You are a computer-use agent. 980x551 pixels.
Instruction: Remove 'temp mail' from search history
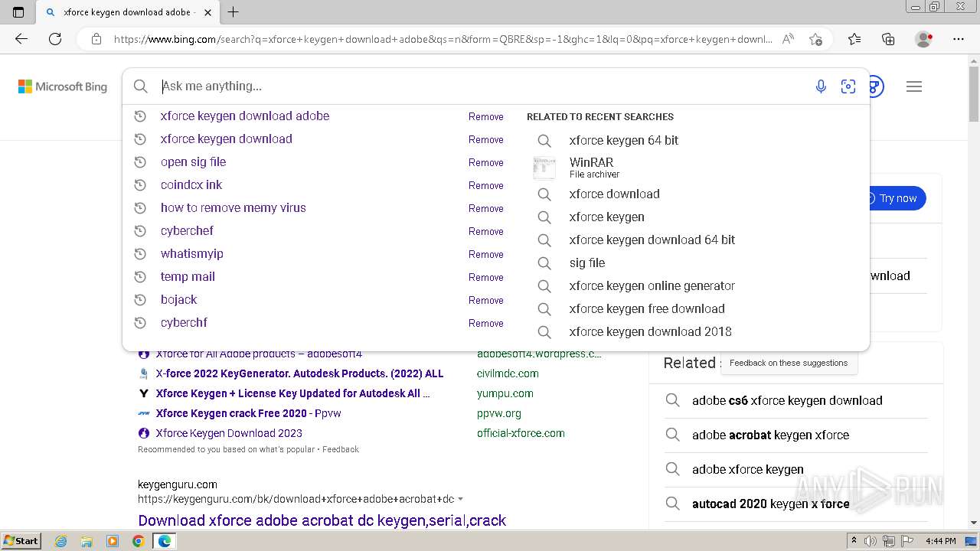[486, 277]
